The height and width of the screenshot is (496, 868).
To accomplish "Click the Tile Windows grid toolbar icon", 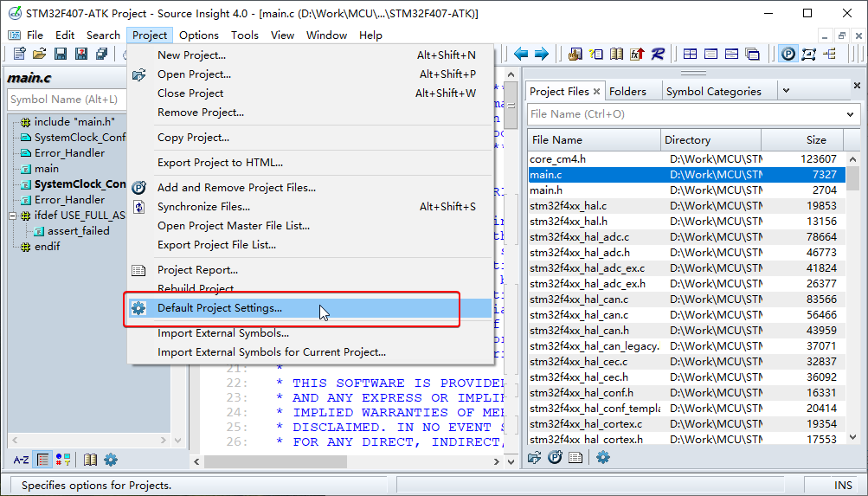I will (x=690, y=54).
